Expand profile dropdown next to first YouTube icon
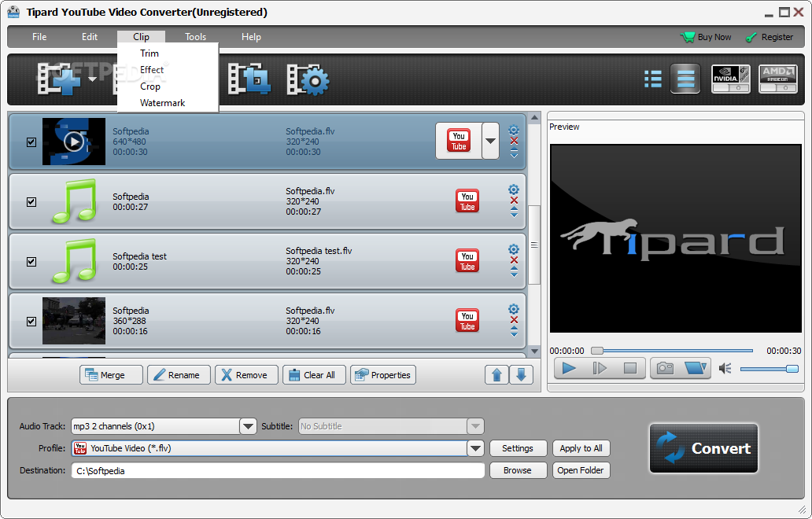The width and height of the screenshot is (812, 519). [490, 141]
